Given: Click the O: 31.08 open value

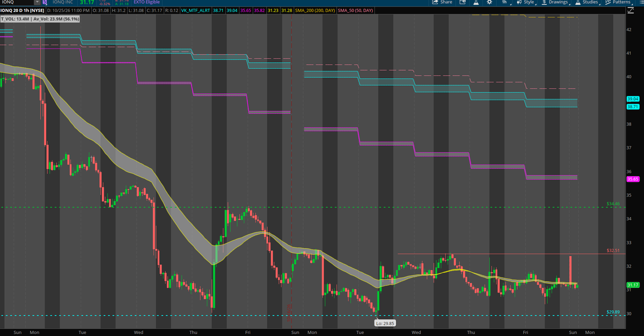Looking at the screenshot, I should tap(101, 10).
